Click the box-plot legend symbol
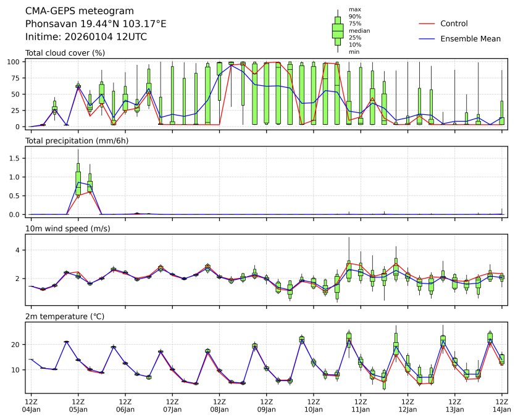Viewport: 518px width, 420px height. point(338,30)
